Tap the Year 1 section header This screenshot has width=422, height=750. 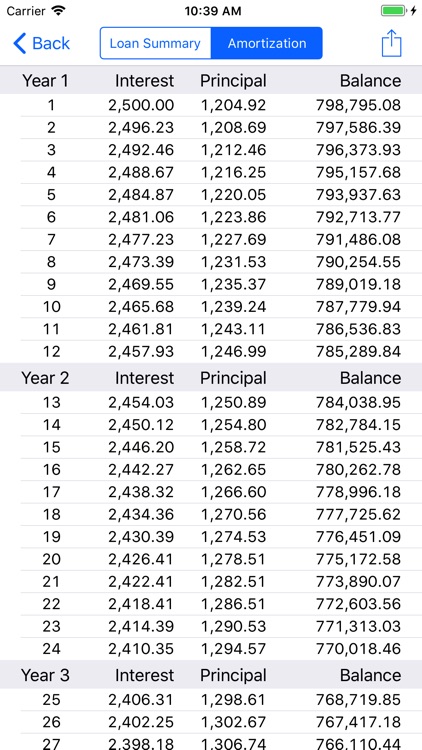(211, 80)
